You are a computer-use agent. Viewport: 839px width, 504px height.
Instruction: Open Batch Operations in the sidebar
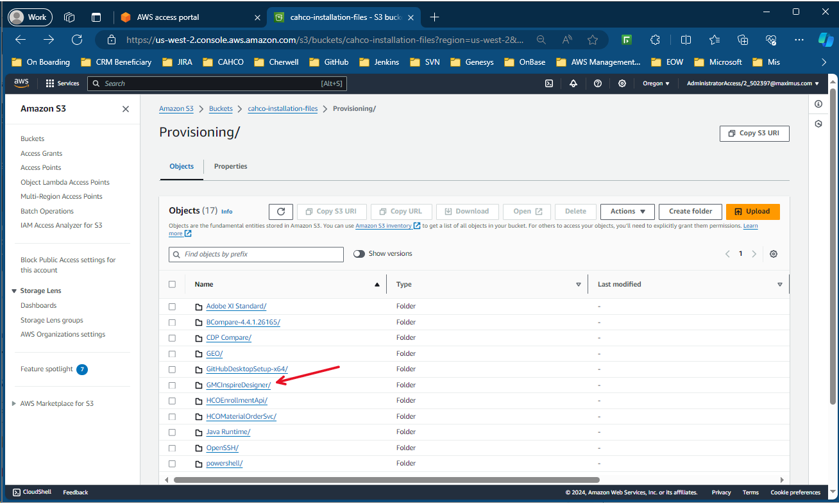click(47, 211)
